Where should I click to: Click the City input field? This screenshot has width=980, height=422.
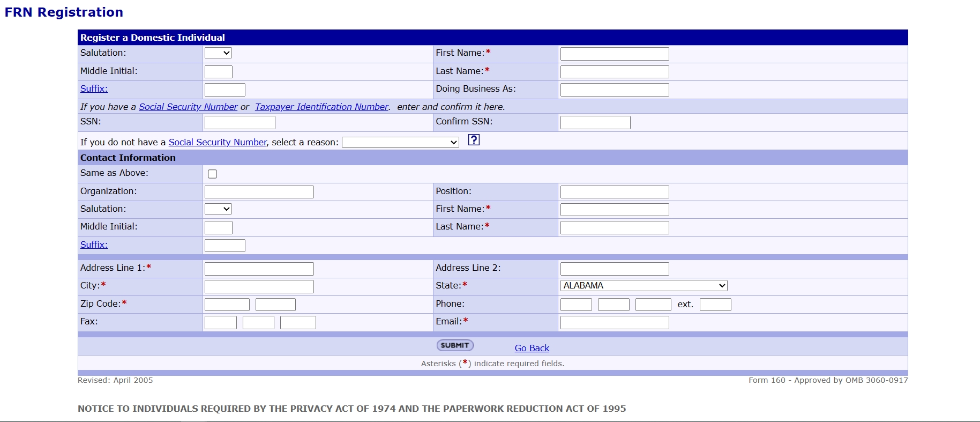tap(259, 286)
